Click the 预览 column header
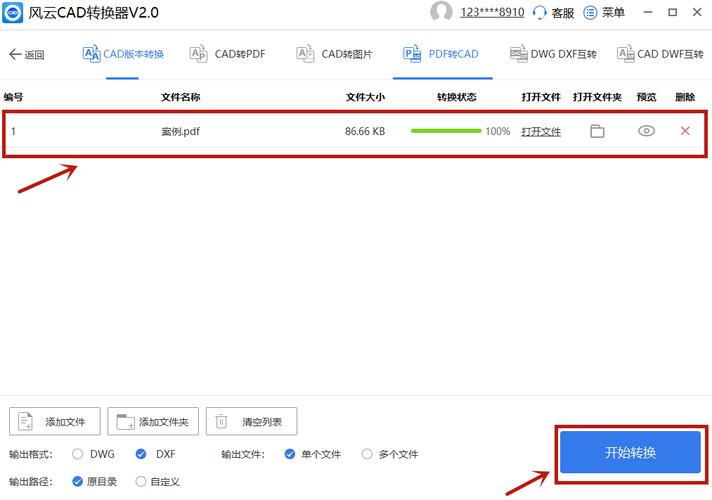712x500 pixels. coord(646,97)
